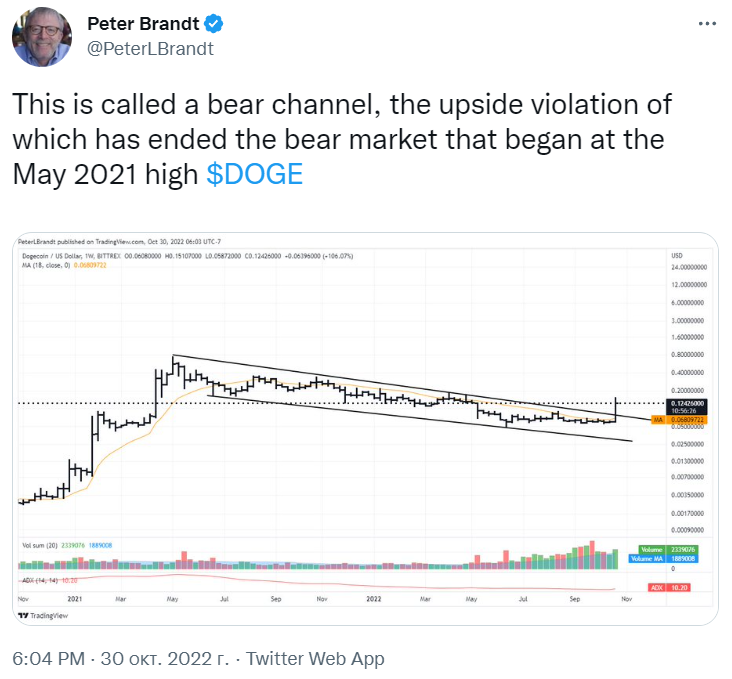
Task: Click the Twitter Web App source label
Action: tap(315, 658)
